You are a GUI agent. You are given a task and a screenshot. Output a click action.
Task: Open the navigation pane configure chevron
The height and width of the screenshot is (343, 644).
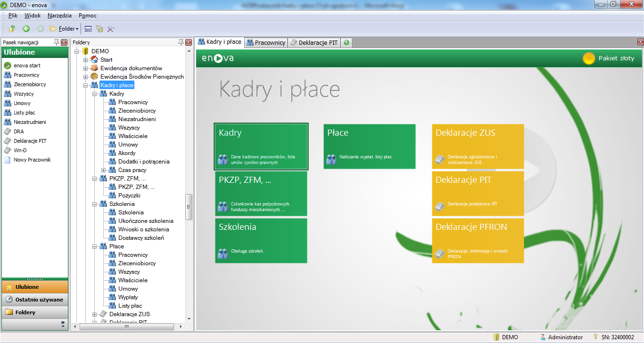pos(63,324)
